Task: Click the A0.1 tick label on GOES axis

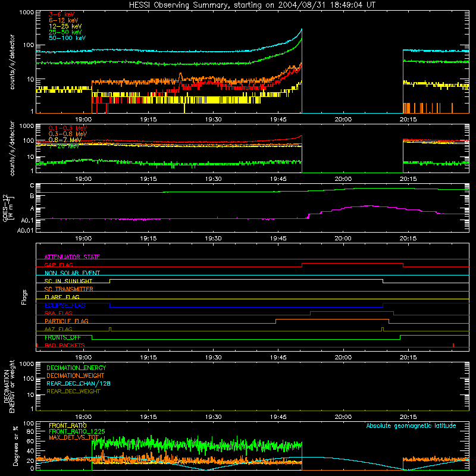Action: click(x=27, y=220)
